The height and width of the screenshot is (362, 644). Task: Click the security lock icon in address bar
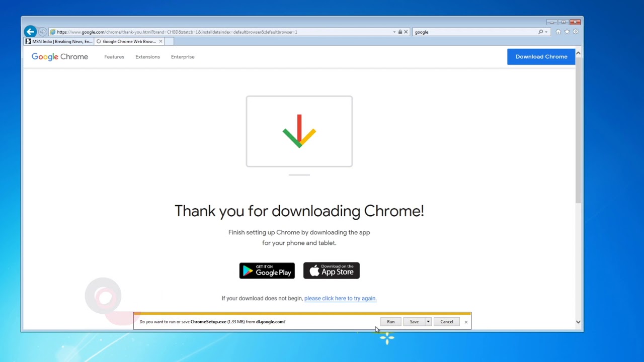(x=400, y=32)
